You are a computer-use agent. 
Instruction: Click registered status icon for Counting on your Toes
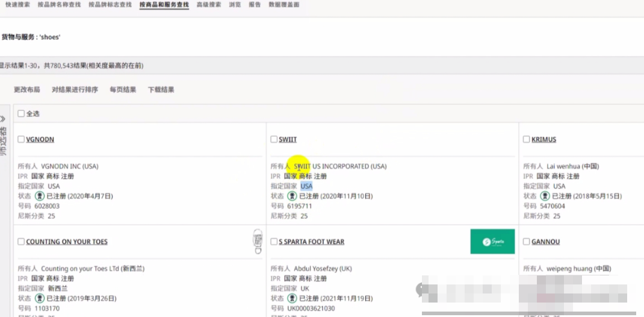(x=40, y=298)
